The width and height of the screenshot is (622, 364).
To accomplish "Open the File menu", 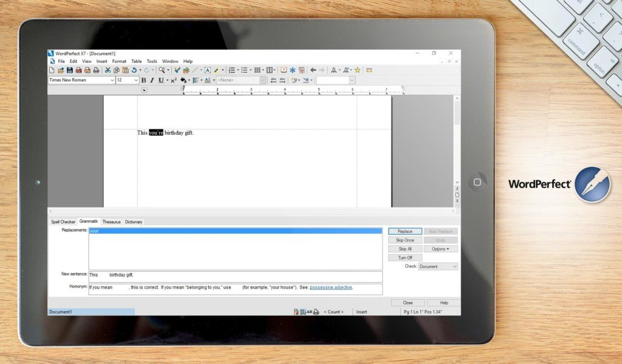I will 61,61.
